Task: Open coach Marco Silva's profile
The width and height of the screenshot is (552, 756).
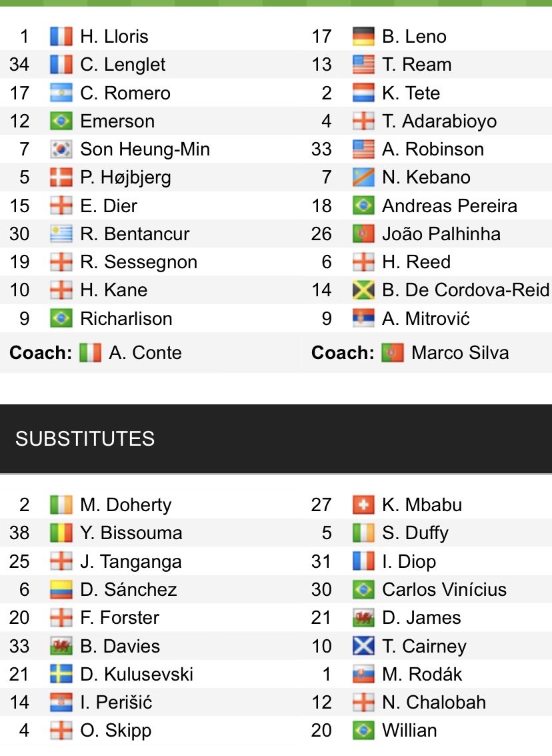Action: [460, 352]
